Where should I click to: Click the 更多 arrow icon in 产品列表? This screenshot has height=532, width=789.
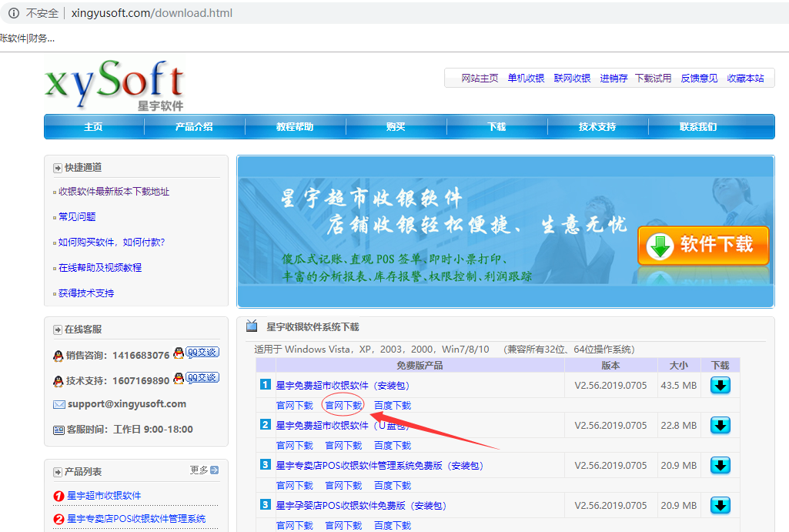[x=214, y=470]
